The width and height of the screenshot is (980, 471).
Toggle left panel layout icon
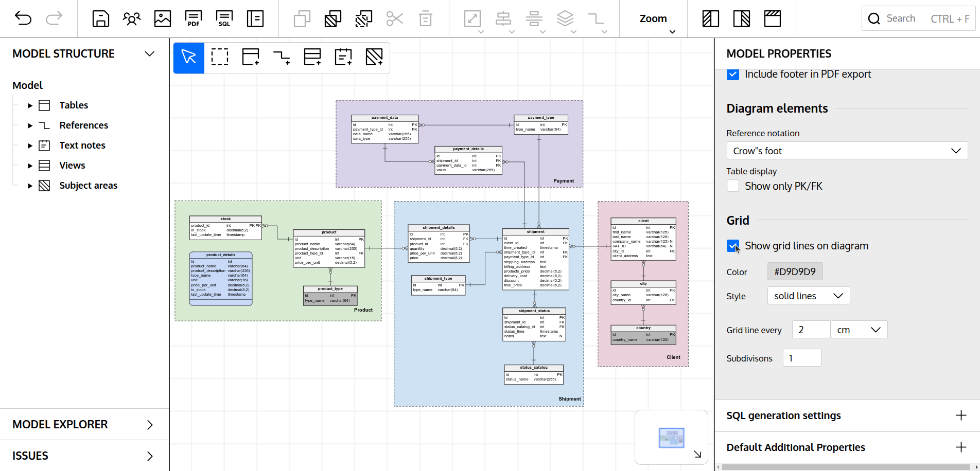point(711,19)
